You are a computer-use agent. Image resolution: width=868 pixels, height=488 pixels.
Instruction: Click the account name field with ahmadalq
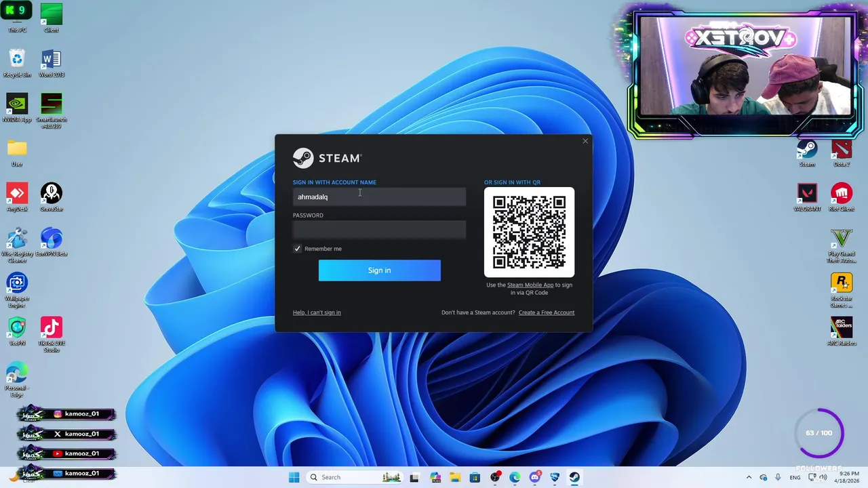(x=379, y=197)
